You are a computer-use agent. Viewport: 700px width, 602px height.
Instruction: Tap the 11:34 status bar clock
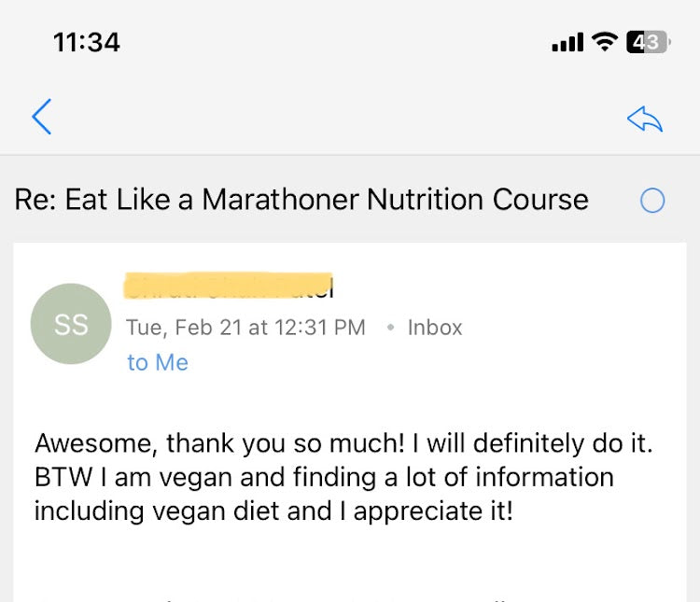click(87, 42)
